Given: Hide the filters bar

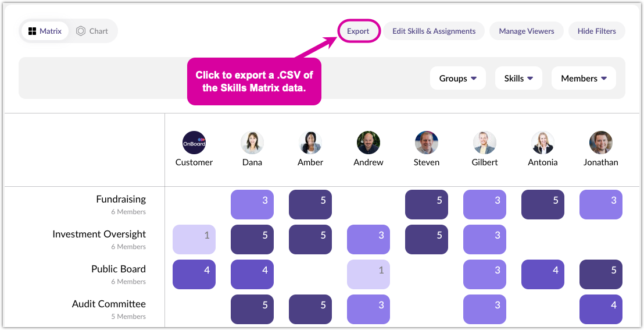Looking at the screenshot, I should (596, 31).
